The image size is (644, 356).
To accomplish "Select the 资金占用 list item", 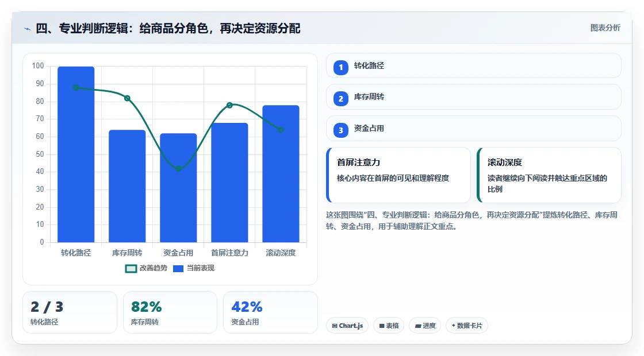I will 474,129.
